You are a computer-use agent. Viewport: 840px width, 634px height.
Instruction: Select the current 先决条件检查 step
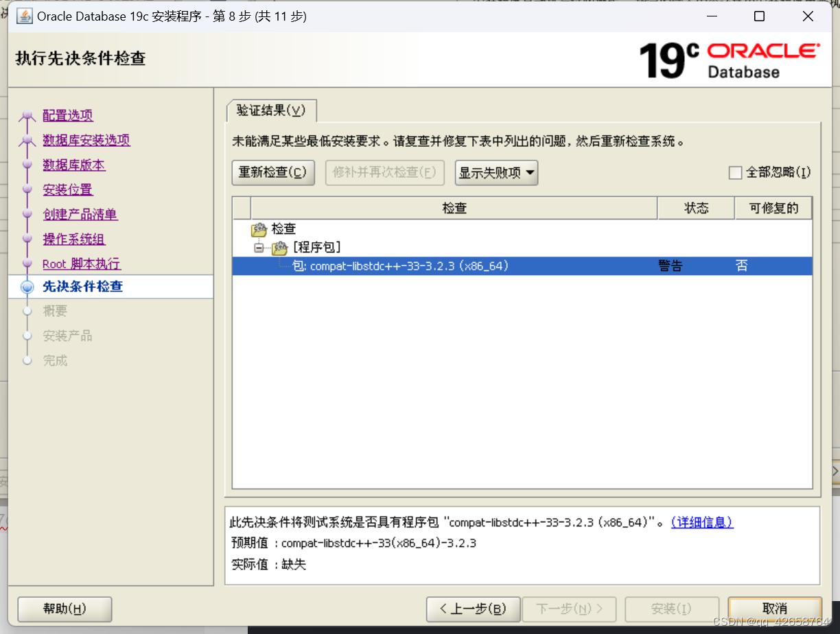(82, 287)
